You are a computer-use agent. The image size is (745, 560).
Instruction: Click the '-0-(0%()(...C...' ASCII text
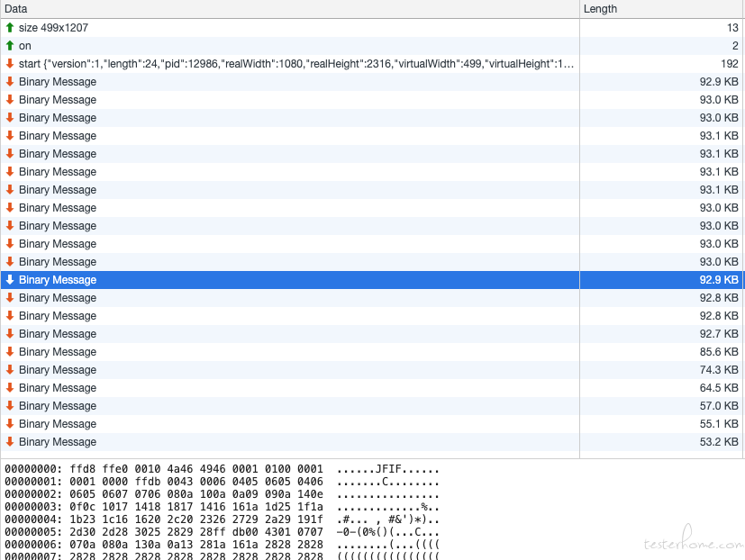[x=388, y=532]
